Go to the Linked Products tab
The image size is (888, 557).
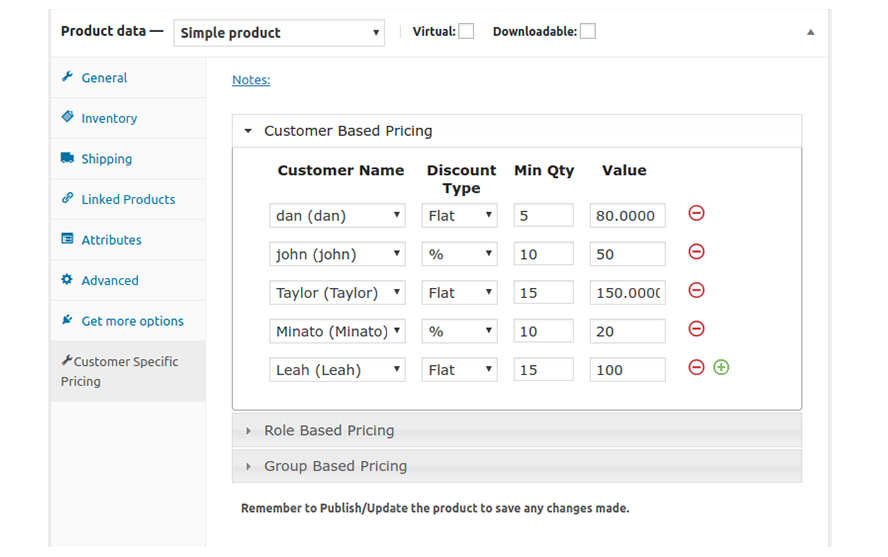click(x=128, y=199)
